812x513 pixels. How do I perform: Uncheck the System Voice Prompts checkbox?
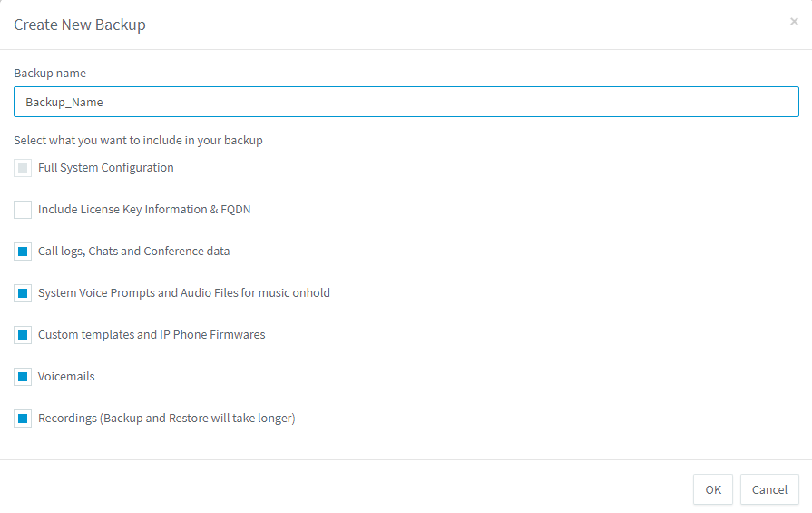click(x=23, y=293)
